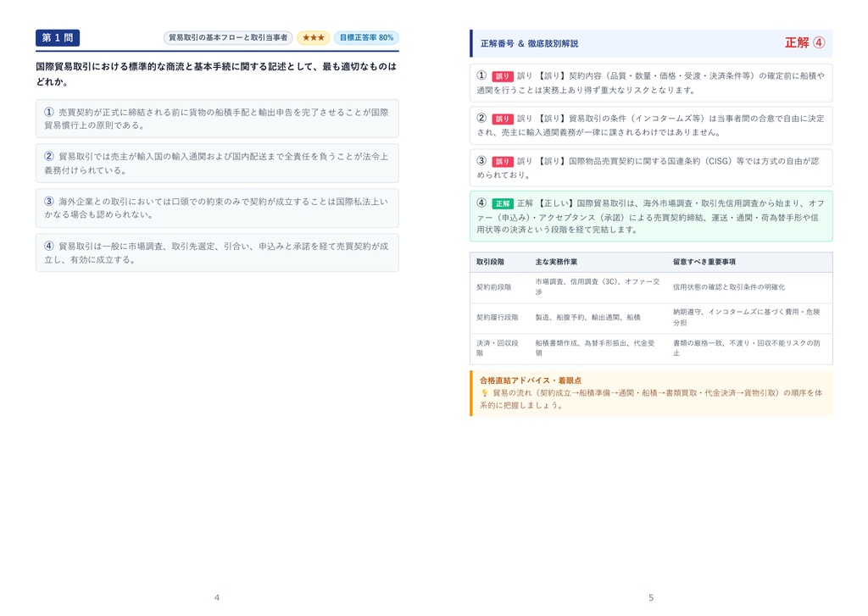Click the lightbulb icon in the advice box
The image size is (868, 616).
tap(484, 393)
